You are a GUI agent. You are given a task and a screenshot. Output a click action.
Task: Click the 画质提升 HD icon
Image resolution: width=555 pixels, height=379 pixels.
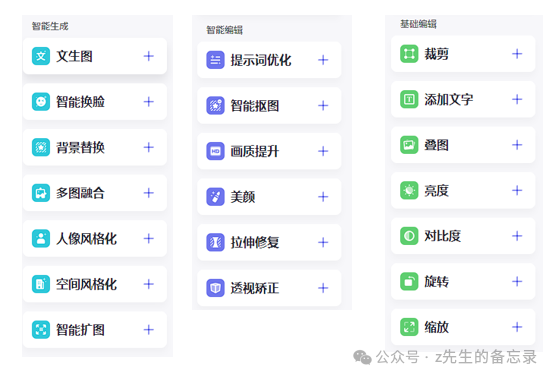(x=215, y=151)
